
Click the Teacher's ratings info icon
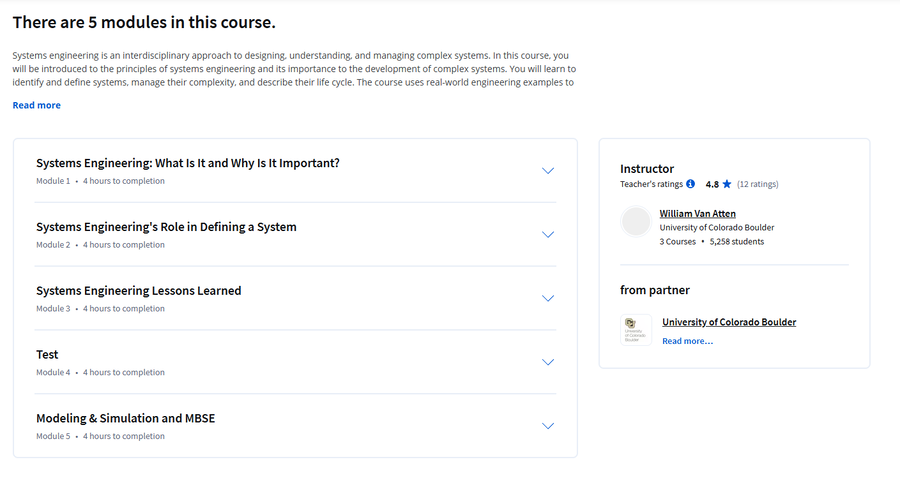tap(690, 184)
